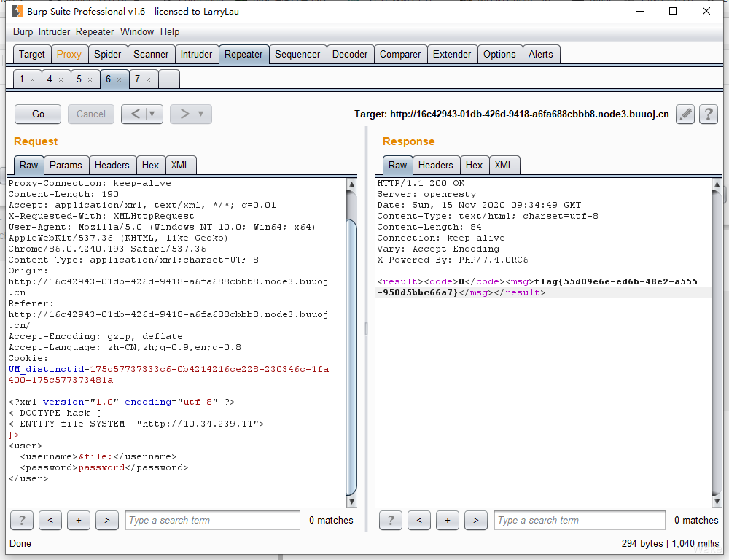The height and width of the screenshot is (560, 729).
Task: Switch to the Intruder tool tab
Action: pos(196,55)
